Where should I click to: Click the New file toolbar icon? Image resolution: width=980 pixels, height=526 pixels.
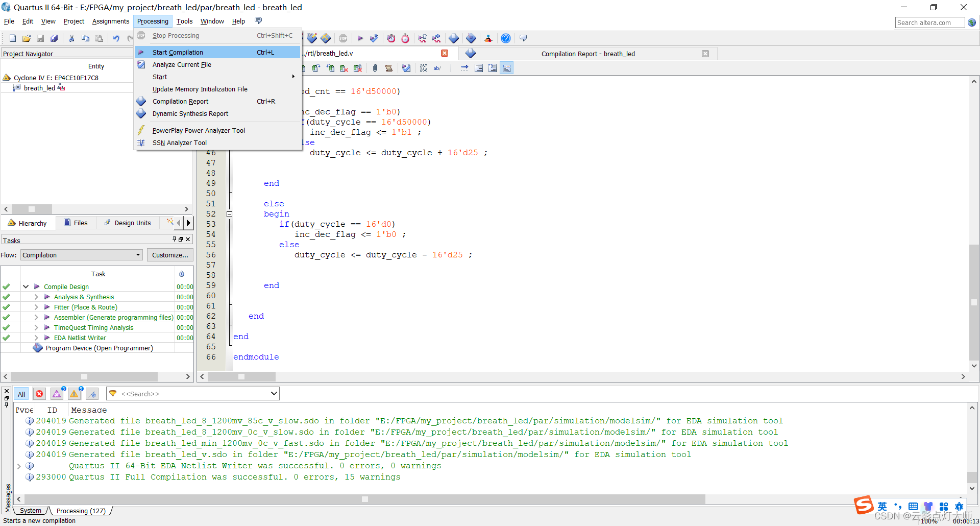coord(13,38)
